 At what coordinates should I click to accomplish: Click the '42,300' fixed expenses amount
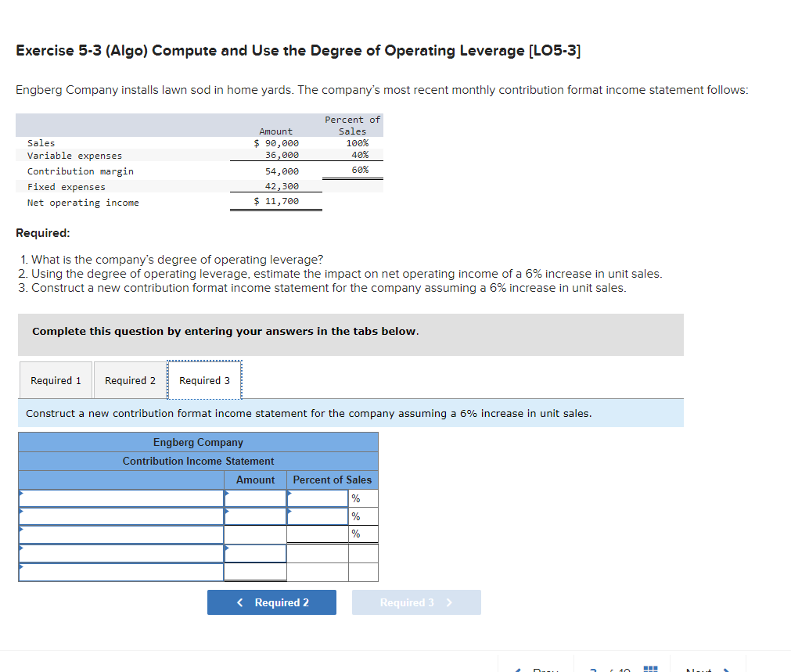282,186
